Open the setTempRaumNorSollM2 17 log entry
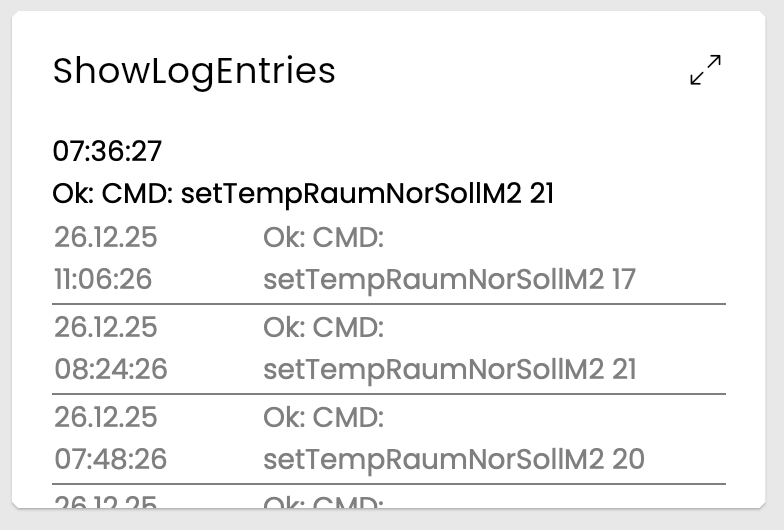The image size is (784, 530). [x=449, y=279]
